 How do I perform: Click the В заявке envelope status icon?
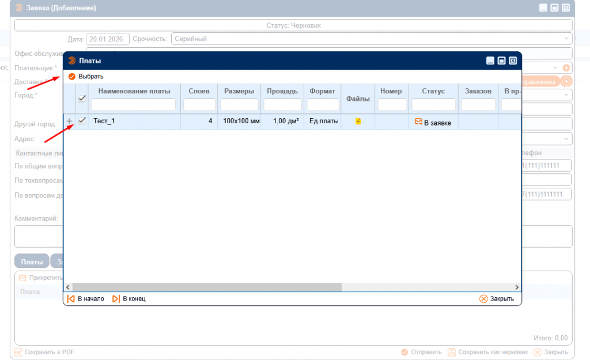418,122
